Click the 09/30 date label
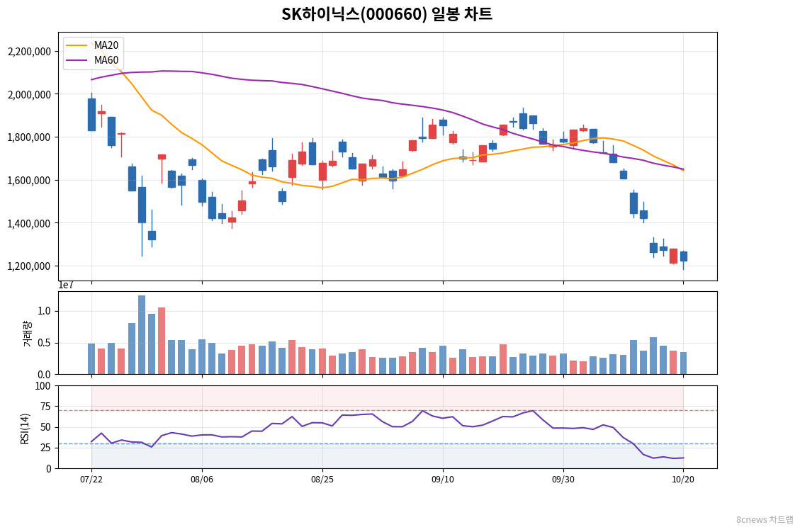Screen dimensions: 800x532 563,480
